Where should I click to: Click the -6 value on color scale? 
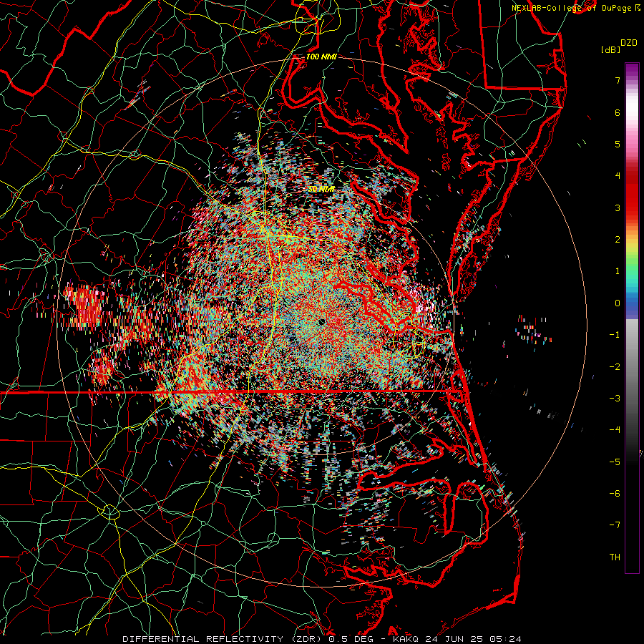[x=615, y=494]
